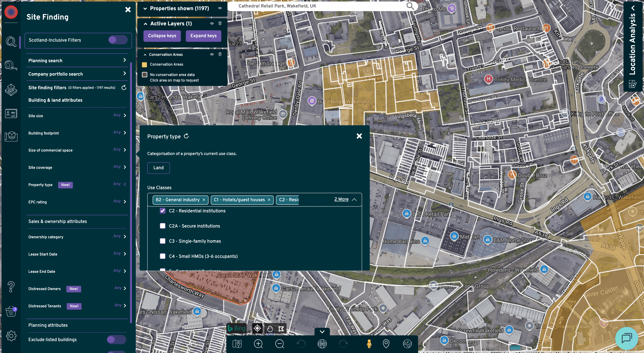644x353 pixels.
Task: Expand the Properties shown panel
Action: [x=145, y=8]
